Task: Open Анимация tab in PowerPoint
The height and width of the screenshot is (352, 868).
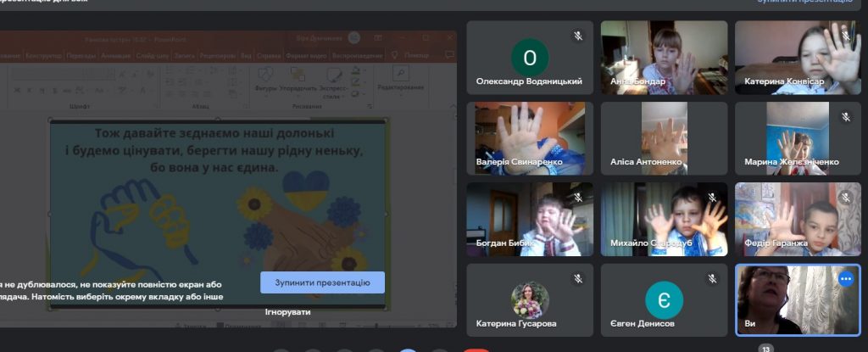Action: pyautogui.click(x=115, y=55)
